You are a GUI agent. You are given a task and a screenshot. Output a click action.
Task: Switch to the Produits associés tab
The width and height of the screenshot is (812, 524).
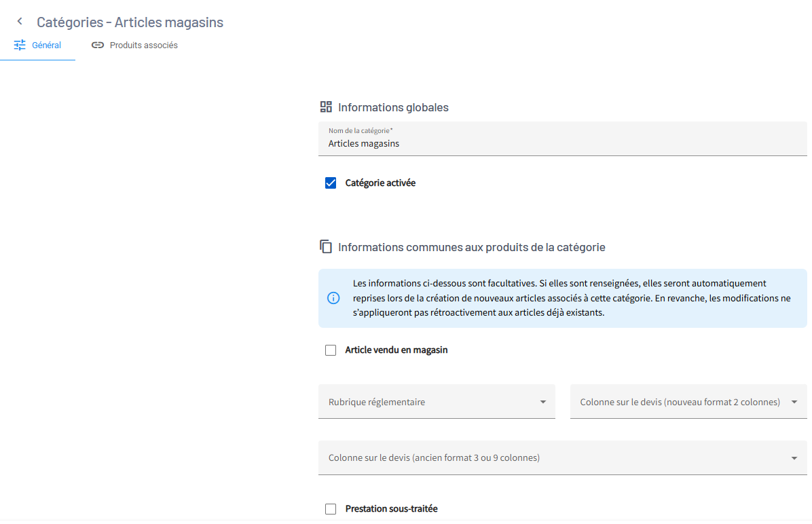pyautogui.click(x=134, y=45)
